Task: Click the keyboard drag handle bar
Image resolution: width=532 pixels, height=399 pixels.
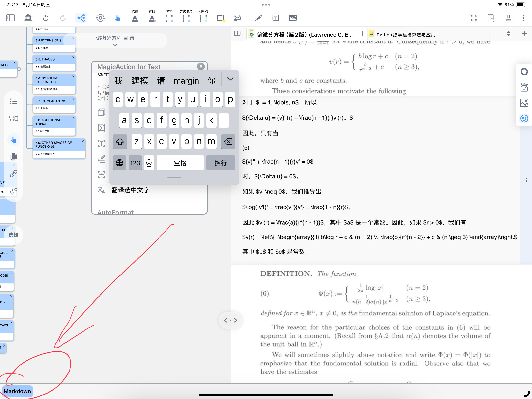Action: click(174, 178)
